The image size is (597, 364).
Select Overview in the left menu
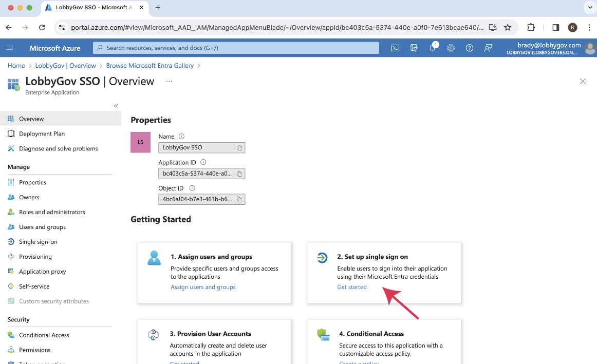point(61,119)
